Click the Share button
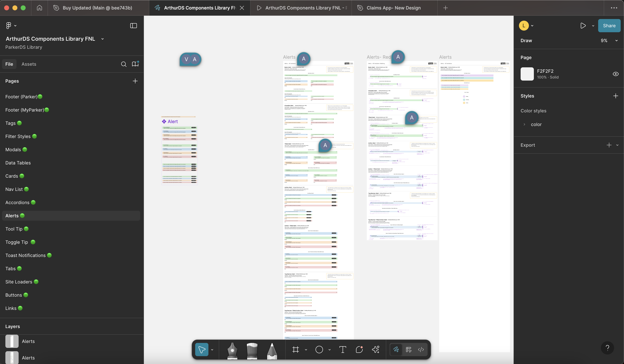 pyautogui.click(x=609, y=26)
